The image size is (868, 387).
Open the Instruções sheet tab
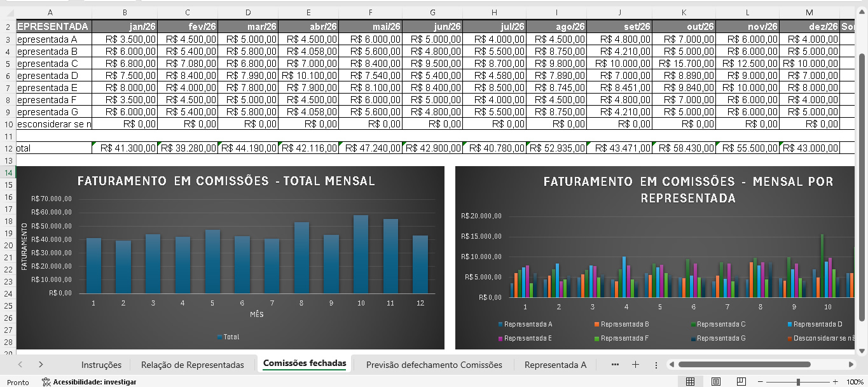tap(101, 365)
